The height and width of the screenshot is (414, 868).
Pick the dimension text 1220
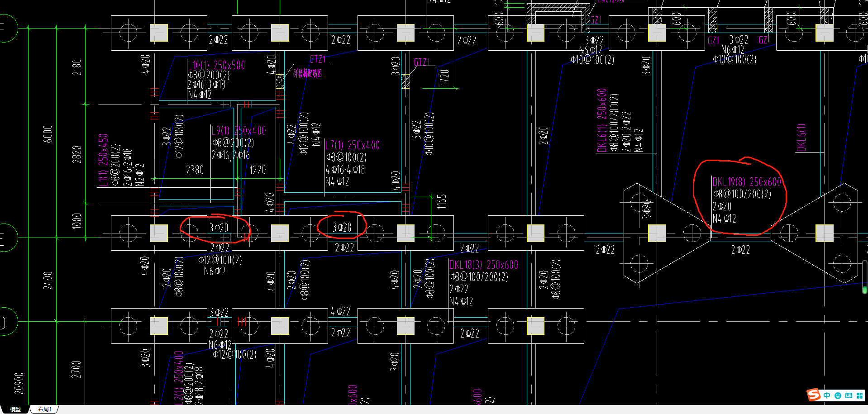tap(258, 170)
